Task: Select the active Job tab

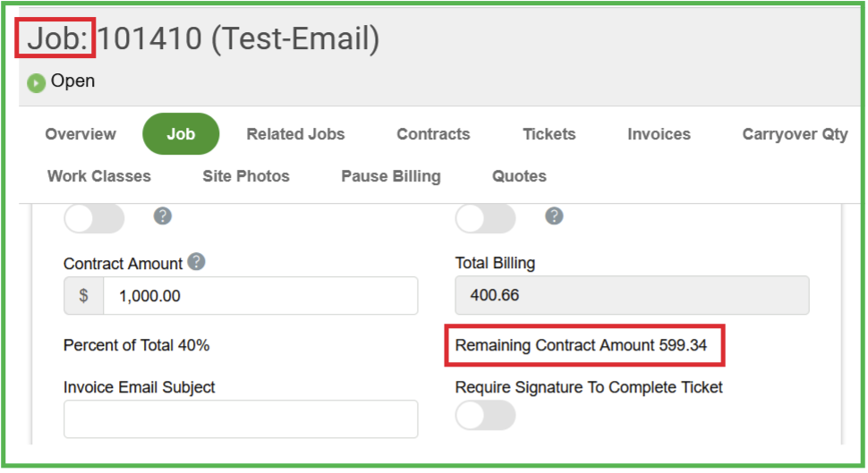Action: pos(181,134)
